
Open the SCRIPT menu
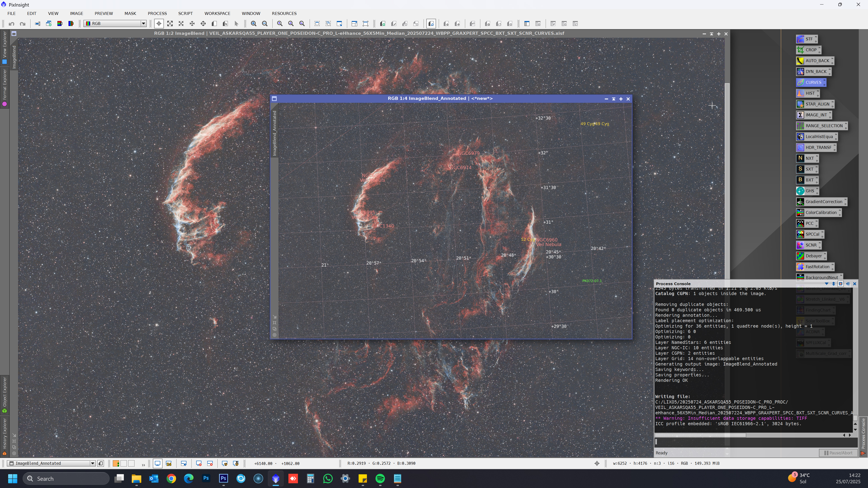(185, 14)
